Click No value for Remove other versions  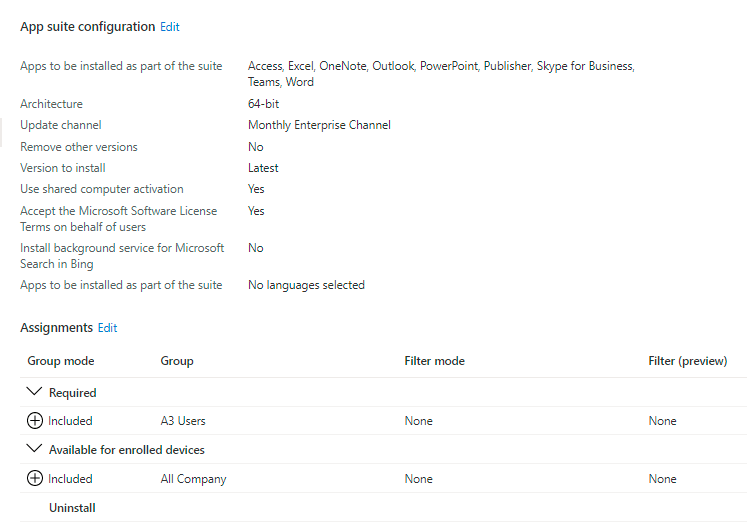point(256,147)
